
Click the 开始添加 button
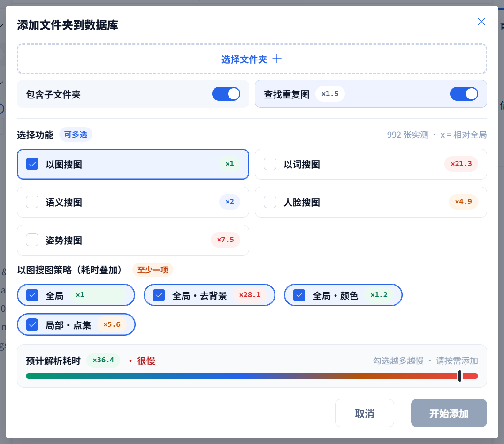449,413
